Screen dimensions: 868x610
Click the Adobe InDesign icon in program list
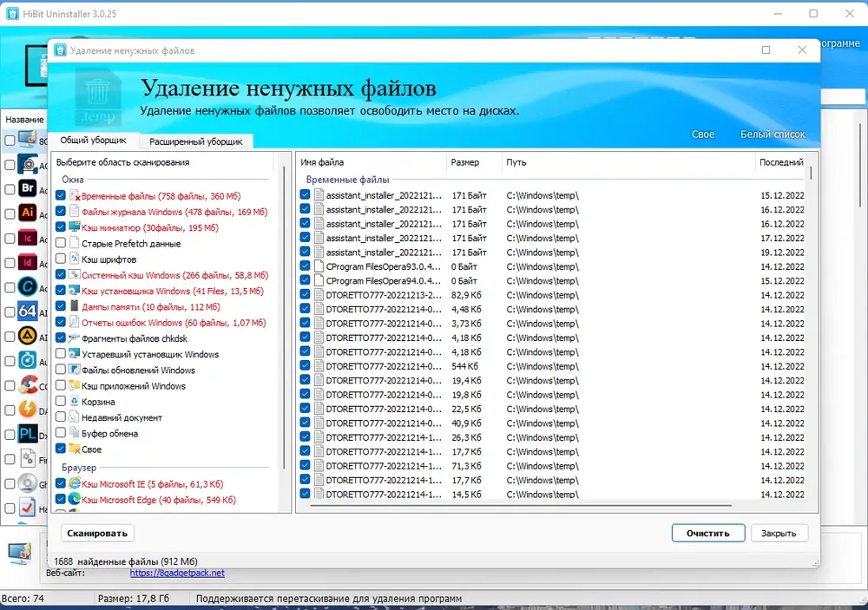point(27,262)
